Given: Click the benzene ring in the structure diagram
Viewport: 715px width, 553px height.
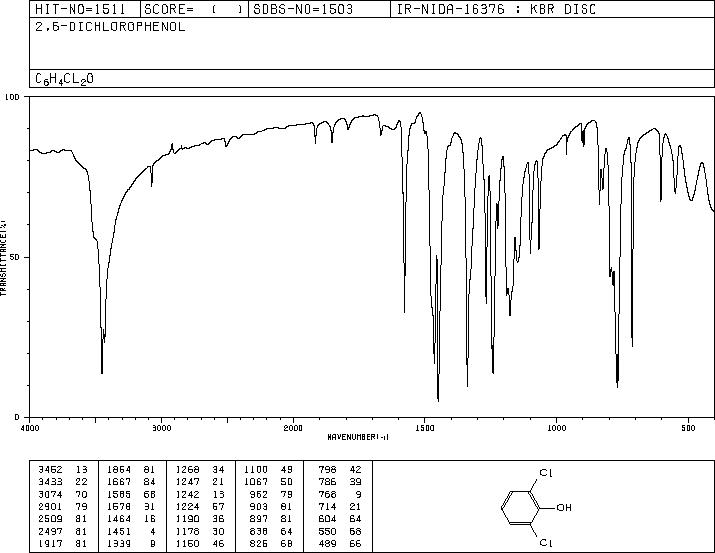Looking at the screenshot, I should pyautogui.click(x=520, y=507).
